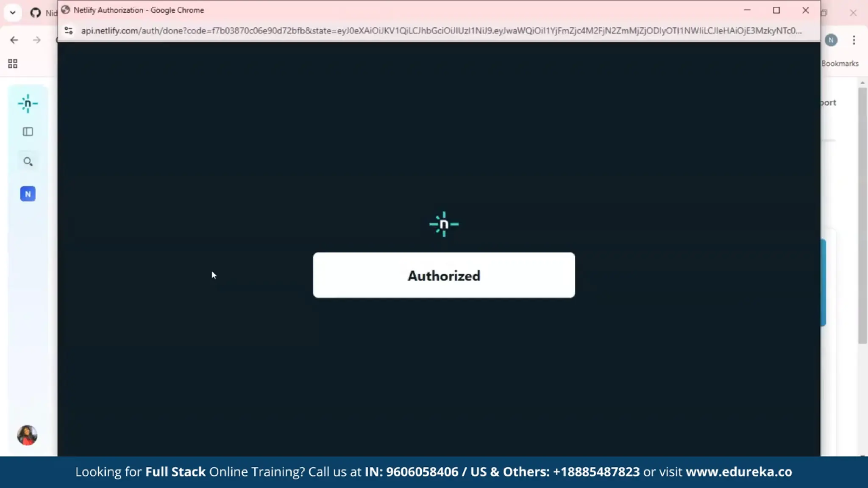Close the Netlify Authorization popup window
This screenshot has width=868, height=488.
coord(806,10)
